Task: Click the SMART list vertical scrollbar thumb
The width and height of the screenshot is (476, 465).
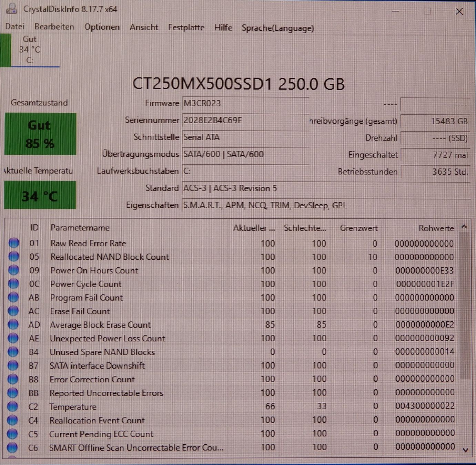Action: [x=465, y=305]
